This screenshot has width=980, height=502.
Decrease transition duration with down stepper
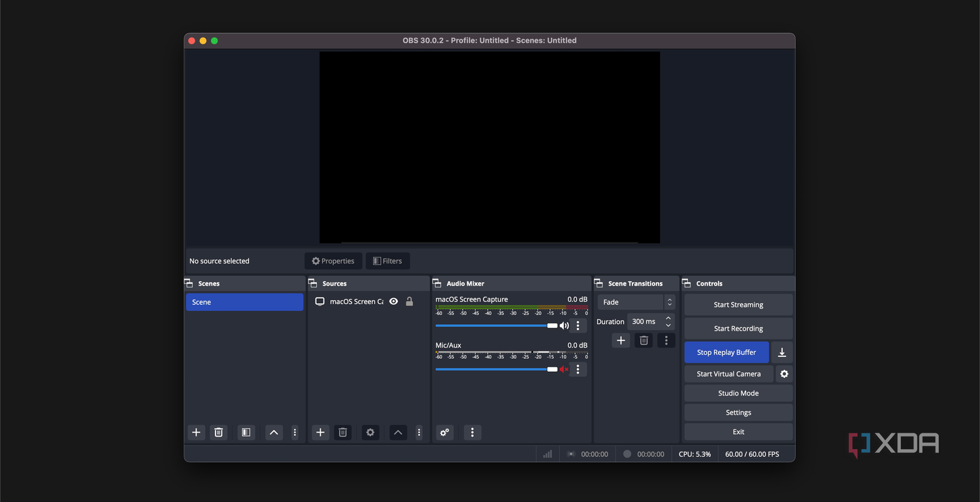coord(668,325)
